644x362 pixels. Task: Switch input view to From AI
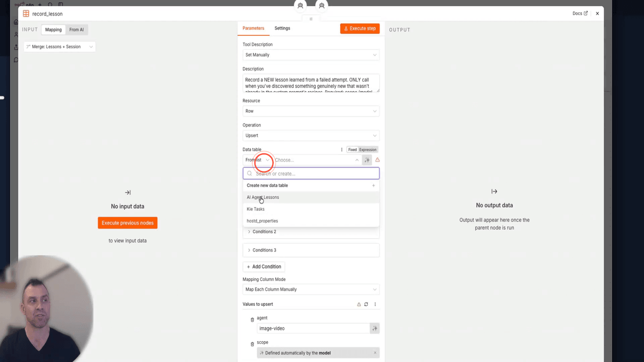point(77,29)
